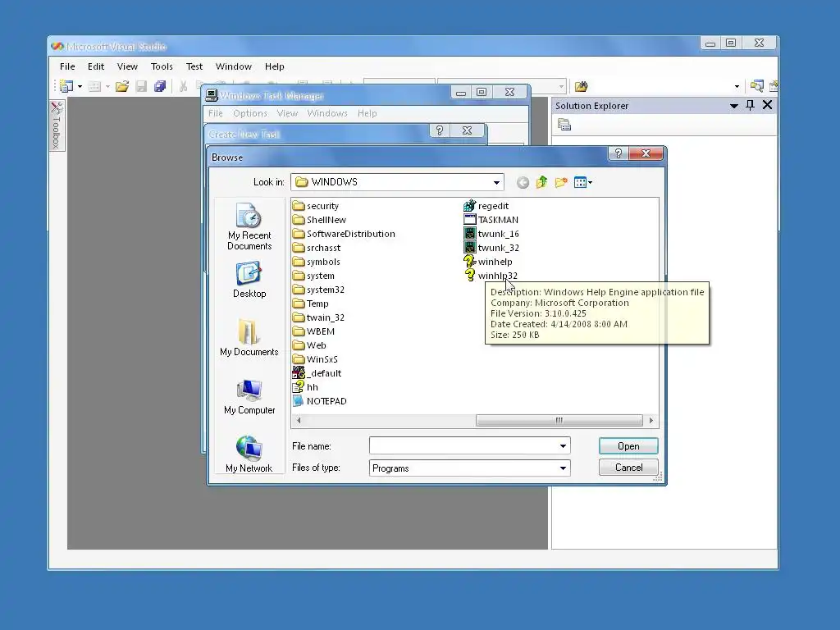Image resolution: width=840 pixels, height=630 pixels.
Task: Create a new folder in Browse dialog
Action: point(561,182)
